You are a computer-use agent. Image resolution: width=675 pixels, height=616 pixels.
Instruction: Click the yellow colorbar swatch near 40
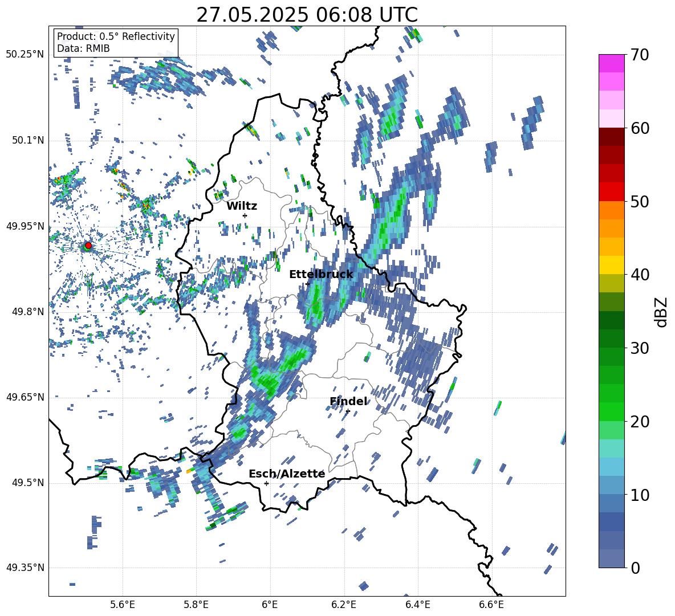point(611,265)
